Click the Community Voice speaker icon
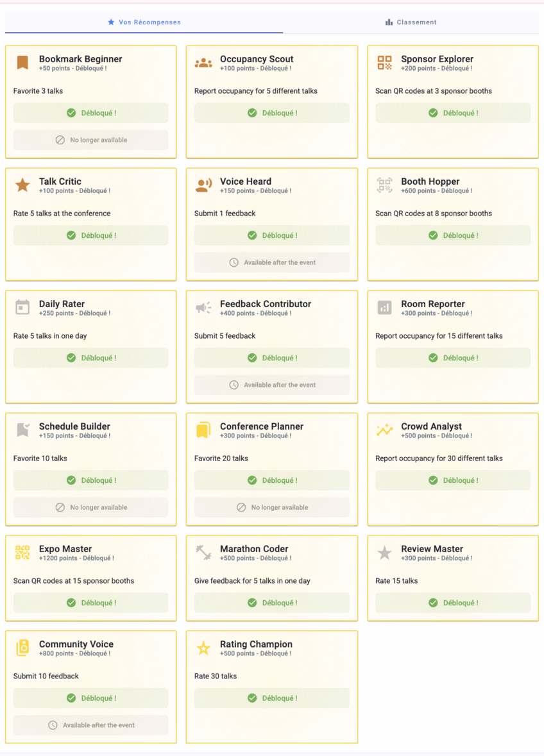 click(22, 648)
